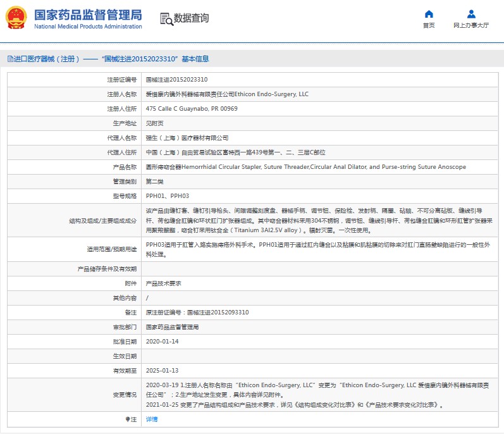Click the structure text mentioning 304不锈钢
Screen dimensions: 504x434
coord(319,221)
